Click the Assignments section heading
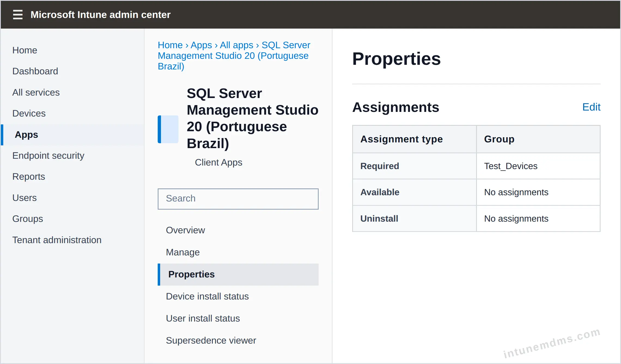The width and height of the screenshot is (621, 364). [x=395, y=107]
